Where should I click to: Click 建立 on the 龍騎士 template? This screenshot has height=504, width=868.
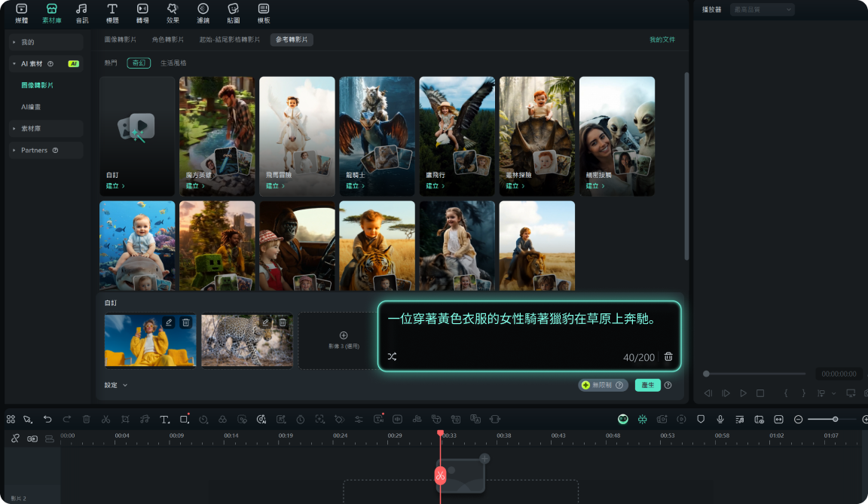point(355,186)
